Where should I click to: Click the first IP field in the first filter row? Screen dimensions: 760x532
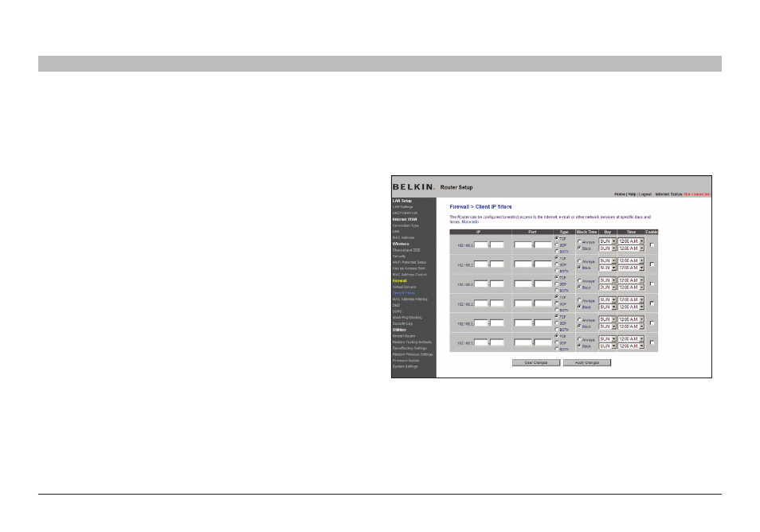point(481,245)
